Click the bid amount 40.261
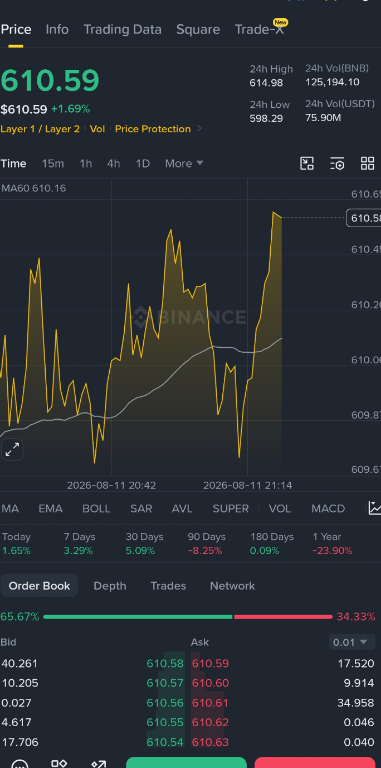The image size is (381, 768). [x=20, y=664]
